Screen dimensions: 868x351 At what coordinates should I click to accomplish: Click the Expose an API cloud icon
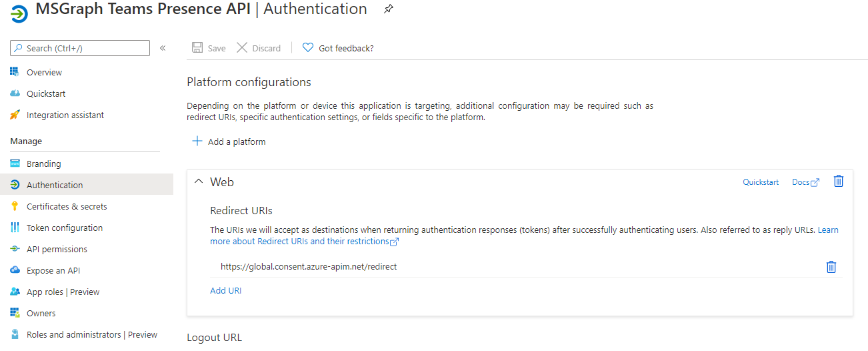(x=15, y=270)
